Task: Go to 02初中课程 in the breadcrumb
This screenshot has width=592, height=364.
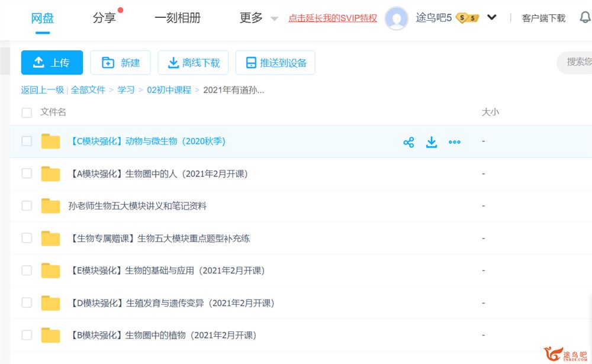Action: pos(169,90)
